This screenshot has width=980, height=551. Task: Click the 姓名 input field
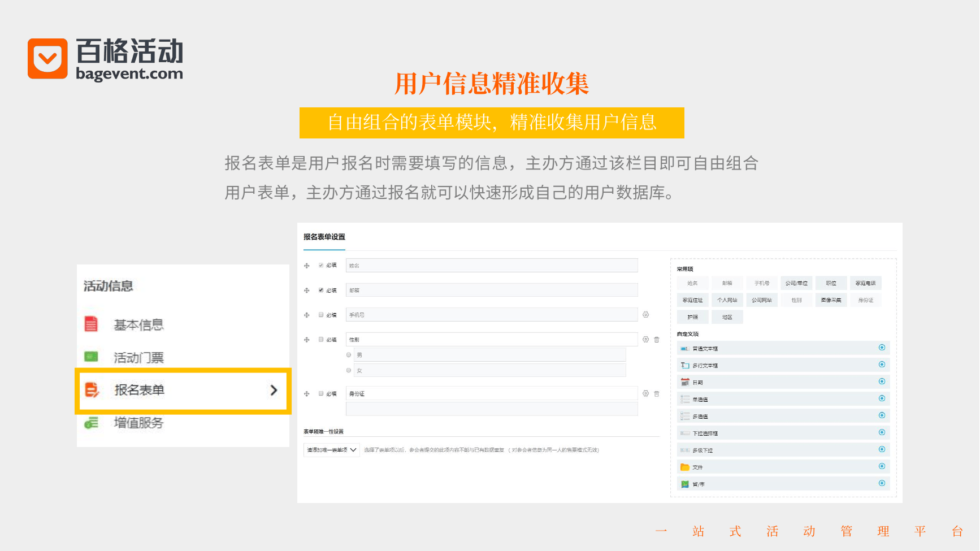tap(492, 266)
